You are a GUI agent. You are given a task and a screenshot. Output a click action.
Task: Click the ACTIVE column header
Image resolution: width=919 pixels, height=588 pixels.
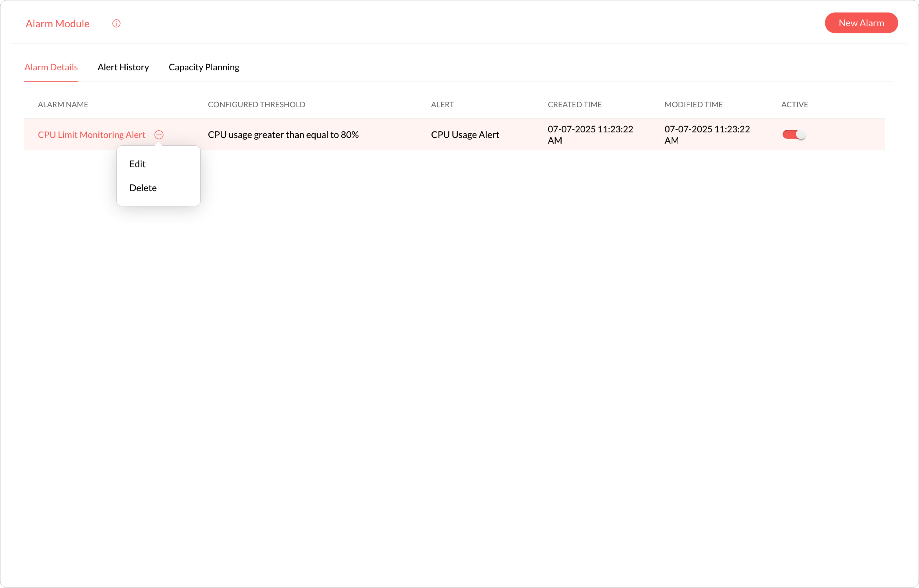click(794, 105)
